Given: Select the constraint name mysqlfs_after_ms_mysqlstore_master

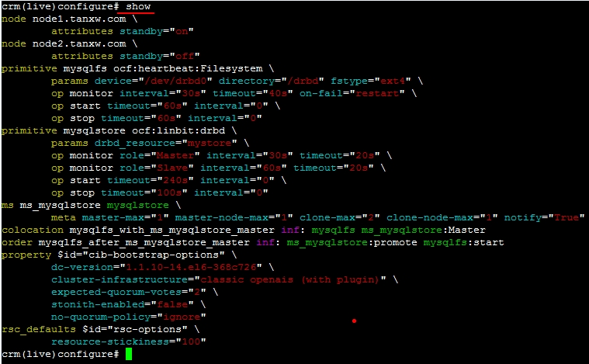Looking at the screenshot, I should pyautogui.click(x=144, y=242).
